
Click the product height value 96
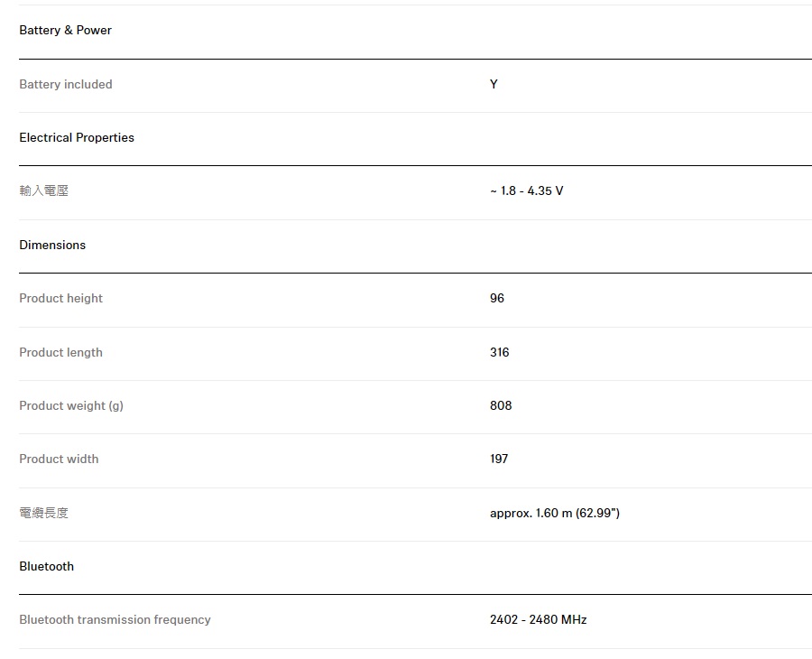[x=497, y=299]
